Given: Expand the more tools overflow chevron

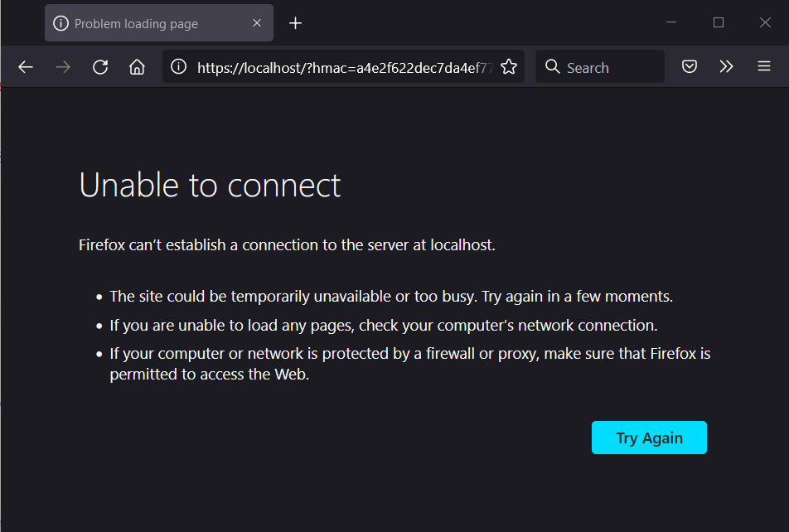Looking at the screenshot, I should coord(727,67).
